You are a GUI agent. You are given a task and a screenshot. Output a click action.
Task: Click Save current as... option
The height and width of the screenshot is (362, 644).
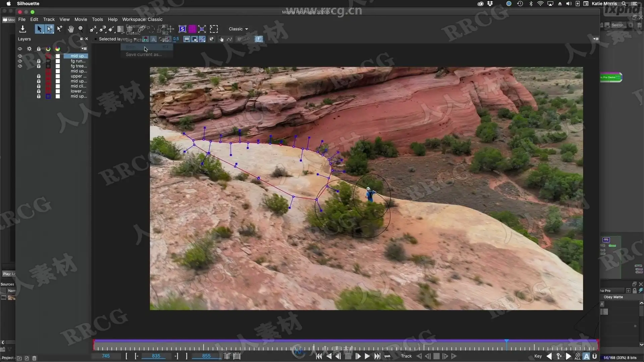pos(144,54)
